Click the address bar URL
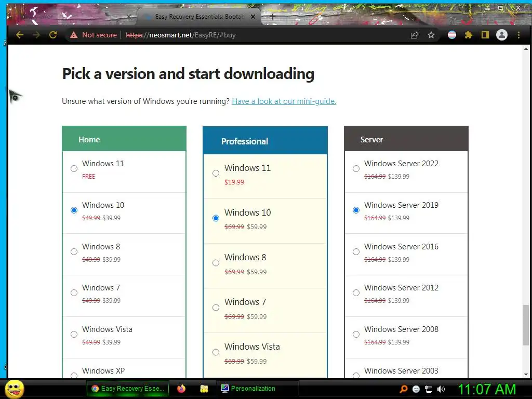The width and height of the screenshot is (532, 399). click(x=180, y=35)
